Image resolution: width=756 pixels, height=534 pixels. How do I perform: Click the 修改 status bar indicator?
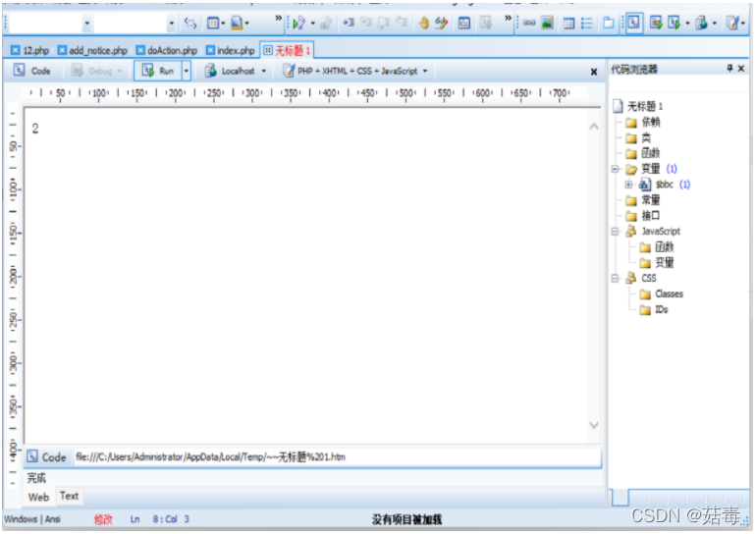point(103,519)
